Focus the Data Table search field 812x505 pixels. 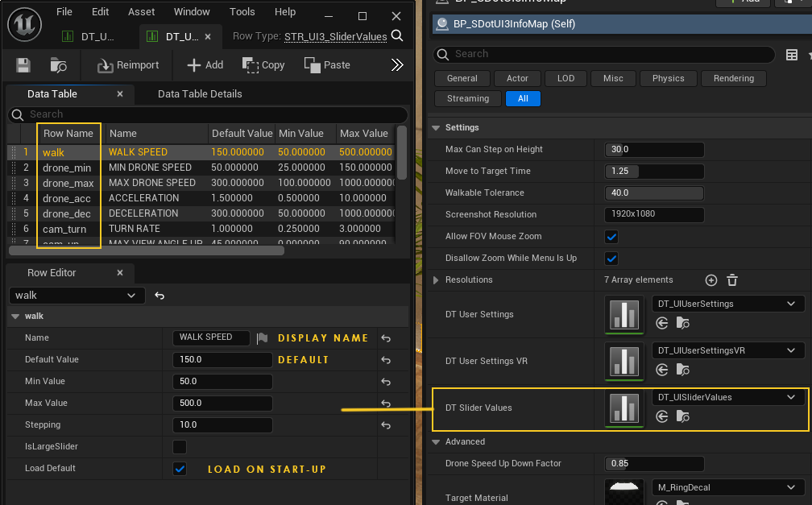[208, 114]
